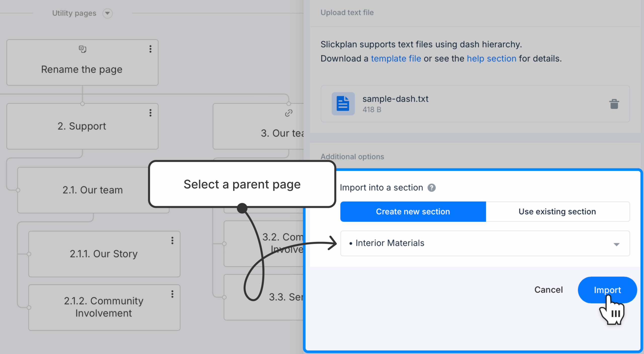Click the connector node left of 2.1.2. Community Involvement
644x354 pixels.
(29, 307)
